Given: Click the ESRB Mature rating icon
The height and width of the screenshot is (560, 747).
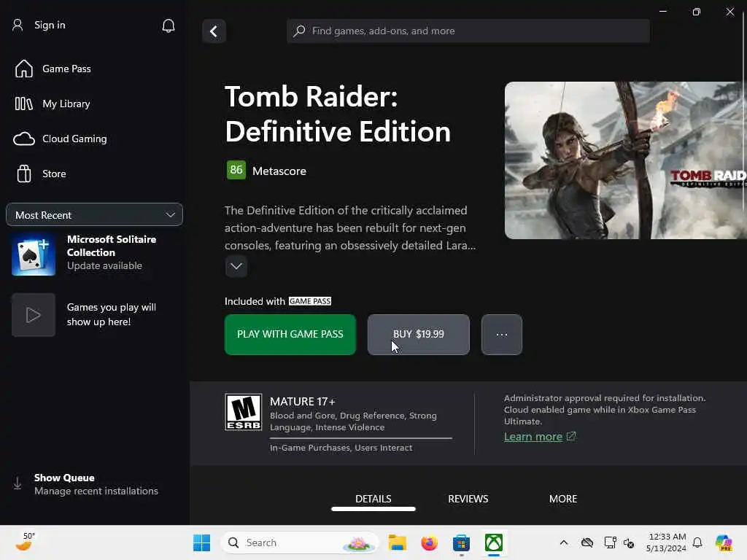Looking at the screenshot, I should 244,412.
